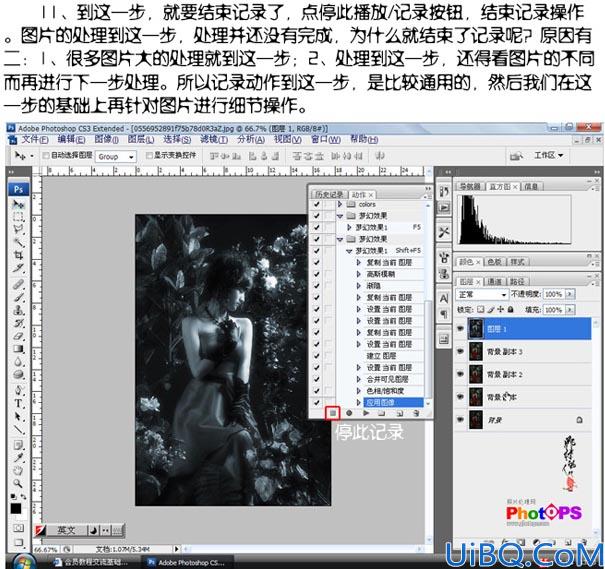Toggle visibility of the 背景 layer
The width and height of the screenshot is (605, 569).
460,420
